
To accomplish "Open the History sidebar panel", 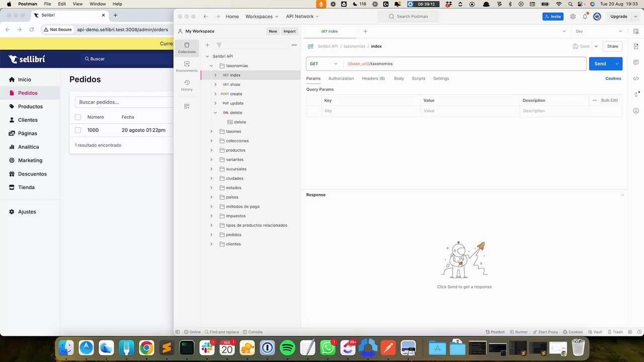I will tap(187, 85).
